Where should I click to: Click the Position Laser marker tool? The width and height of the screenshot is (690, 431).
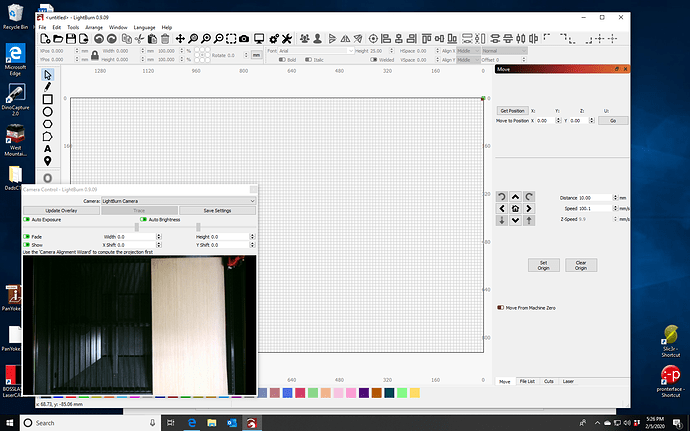pyautogui.click(x=48, y=160)
